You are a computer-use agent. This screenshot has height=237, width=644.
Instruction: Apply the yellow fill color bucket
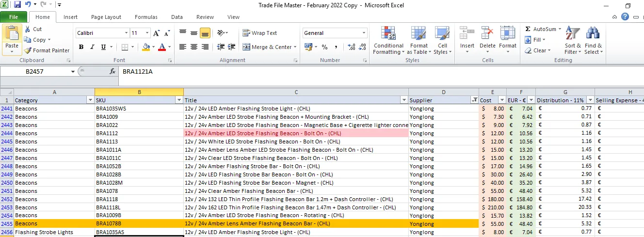[x=145, y=47]
